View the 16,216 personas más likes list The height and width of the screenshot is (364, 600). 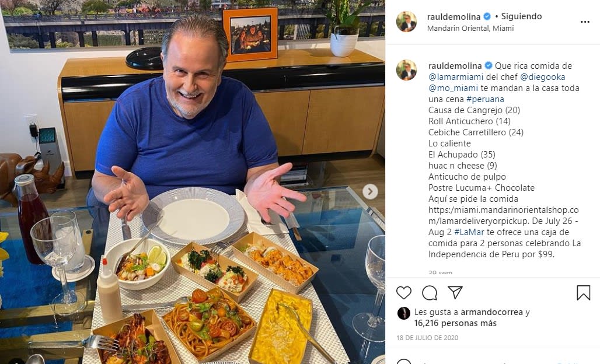[x=455, y=323]
